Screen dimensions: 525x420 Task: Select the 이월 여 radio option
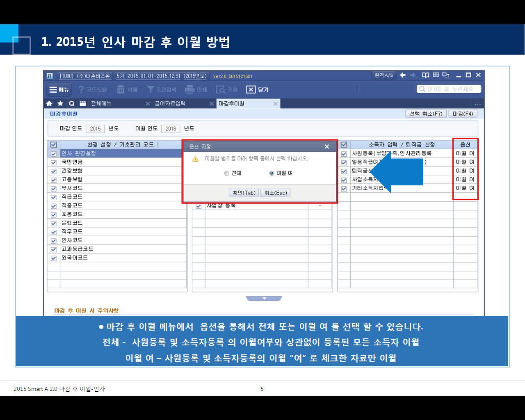(272, 173)
